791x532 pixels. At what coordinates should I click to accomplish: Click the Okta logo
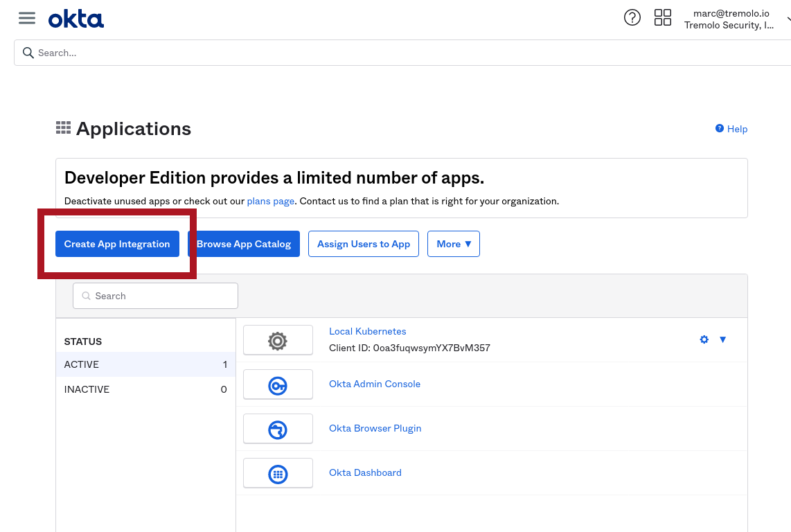(x=76, y=19)
